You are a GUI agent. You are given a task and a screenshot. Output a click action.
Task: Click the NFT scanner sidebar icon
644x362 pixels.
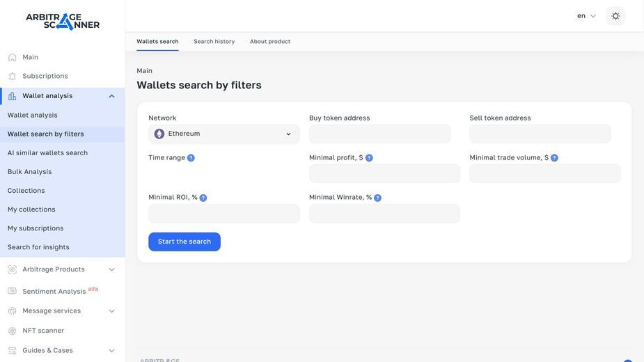click(13, 331)
